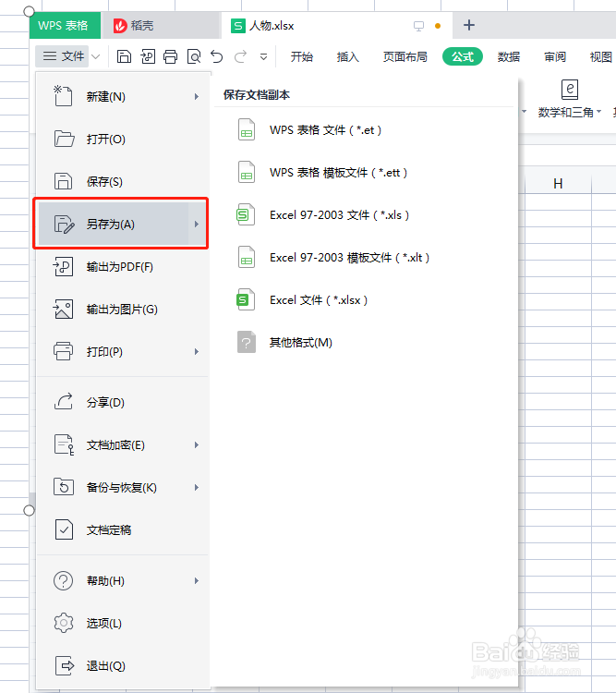The image size is (616, 693).
Task: Choose 文档定稿 menu entry
Action: point(121,529)
